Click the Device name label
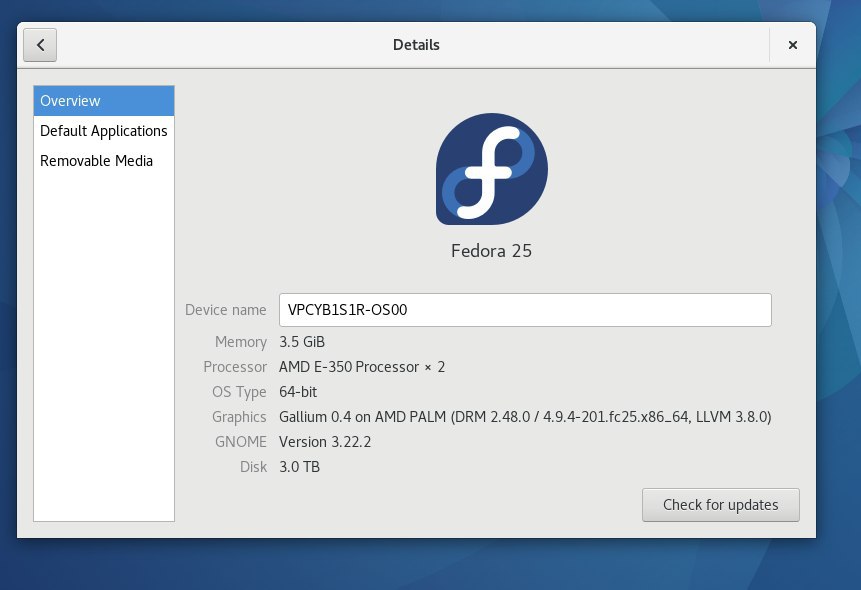861x590 pixels. tap(226, 310)
